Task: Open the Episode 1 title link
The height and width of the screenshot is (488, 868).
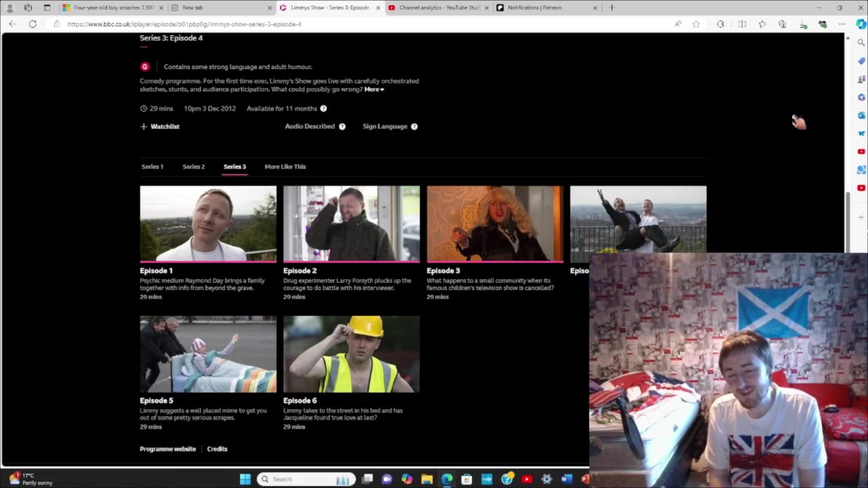Action: [x=156, y=271]
